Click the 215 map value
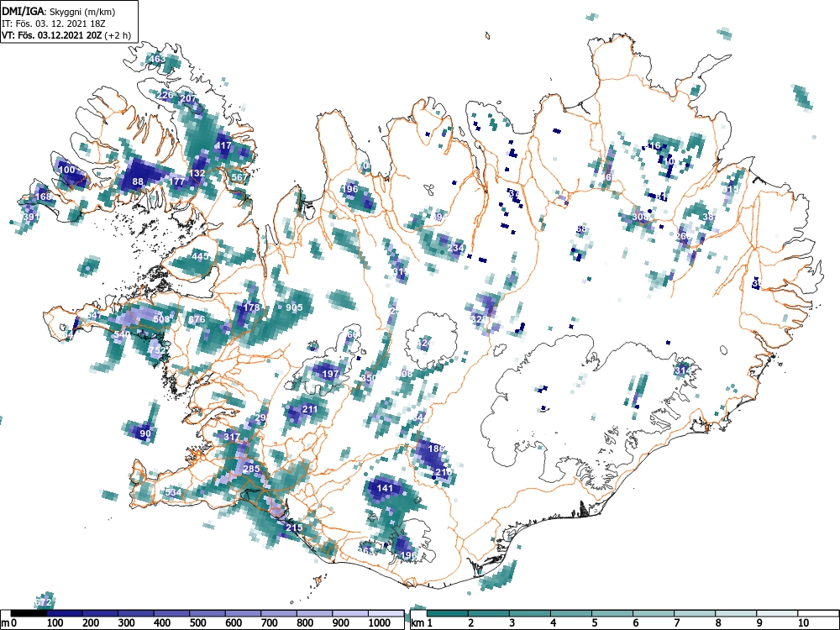840x630 pixels. [x=294, y=528]
